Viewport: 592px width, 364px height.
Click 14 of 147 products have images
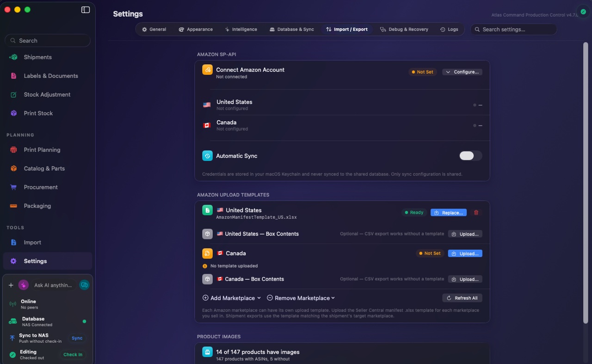[x=258, y=352]
